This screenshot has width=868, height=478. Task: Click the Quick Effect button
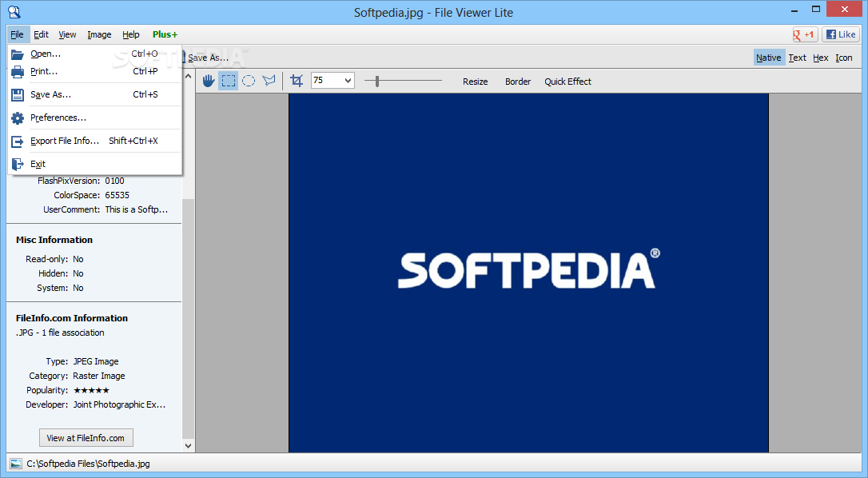[x=567, y=82]
